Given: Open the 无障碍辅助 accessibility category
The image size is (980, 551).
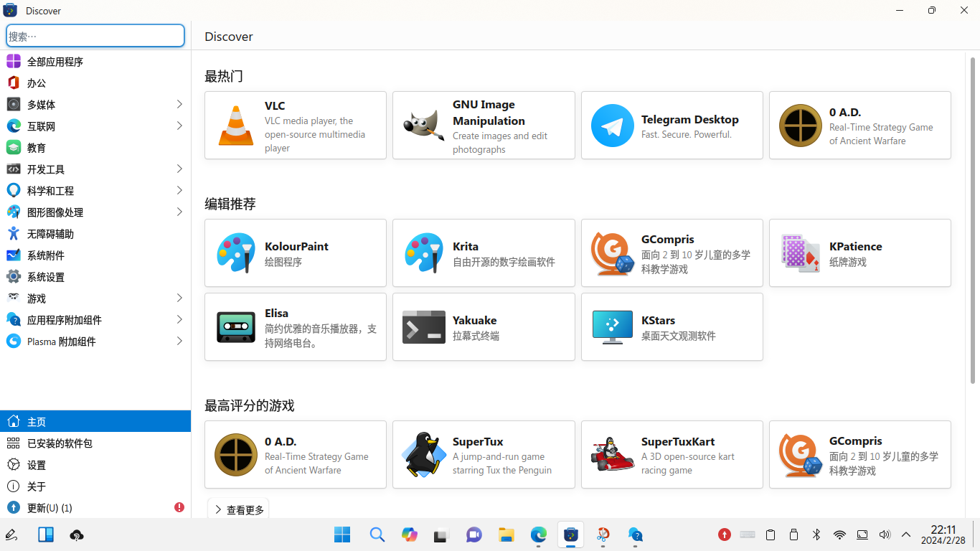Looking at the screenshot, I should pyautogui.click(x=95, y=234).
